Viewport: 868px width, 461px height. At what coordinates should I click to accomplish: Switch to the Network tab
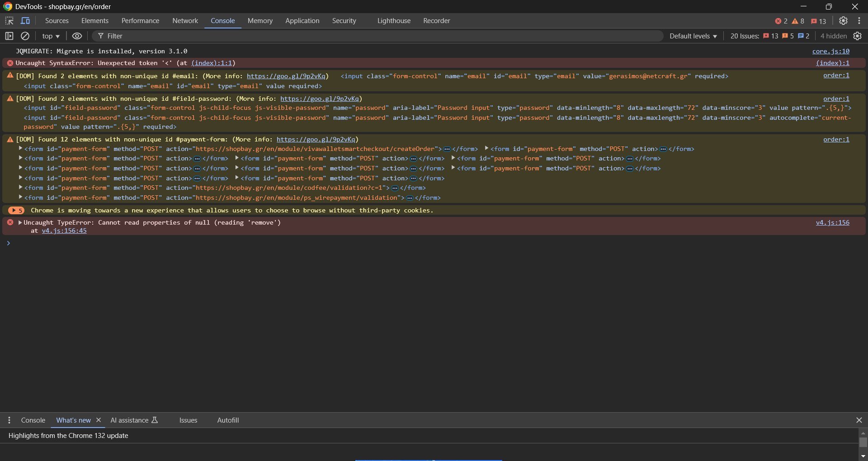click(185, 21)
